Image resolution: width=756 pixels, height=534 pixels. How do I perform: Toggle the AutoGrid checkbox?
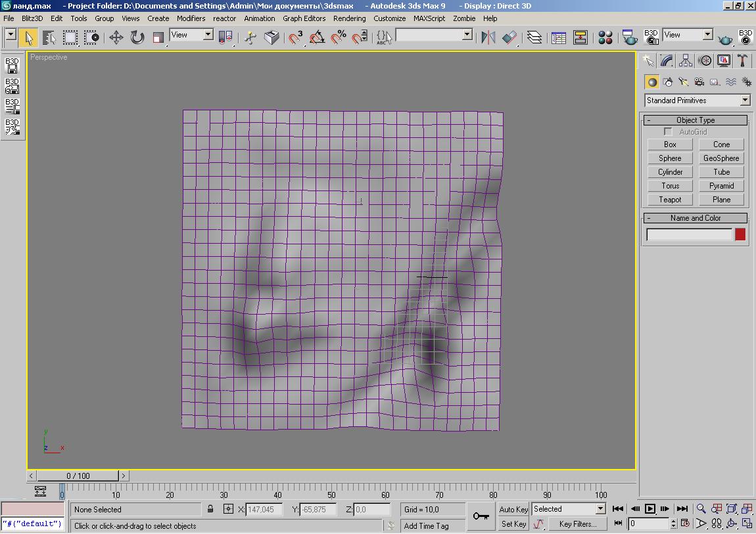669,132
